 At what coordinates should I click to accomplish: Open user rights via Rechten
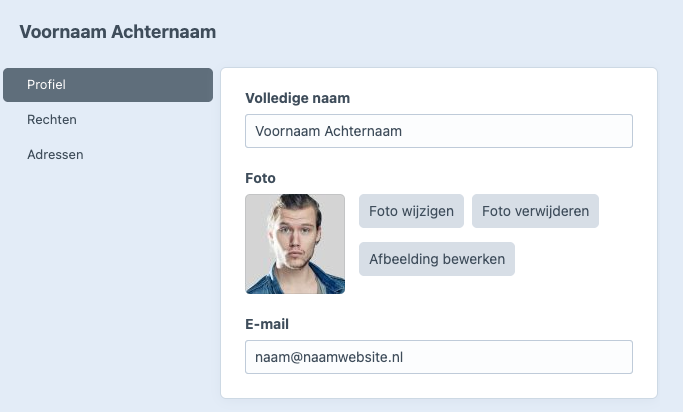52,120
